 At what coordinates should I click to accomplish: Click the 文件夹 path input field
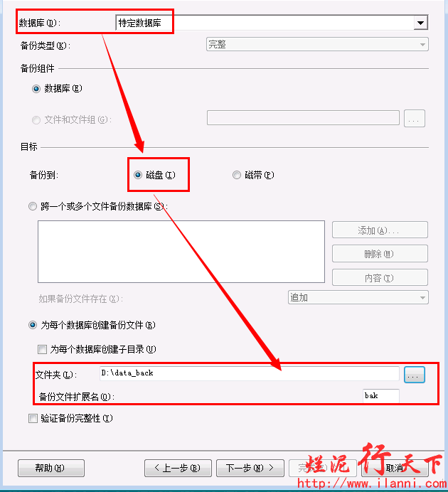[250, 373]
